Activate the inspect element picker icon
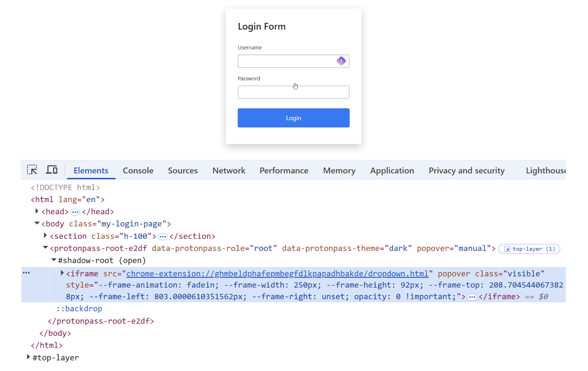Viewport: 588px width, 371px height. 32,170
